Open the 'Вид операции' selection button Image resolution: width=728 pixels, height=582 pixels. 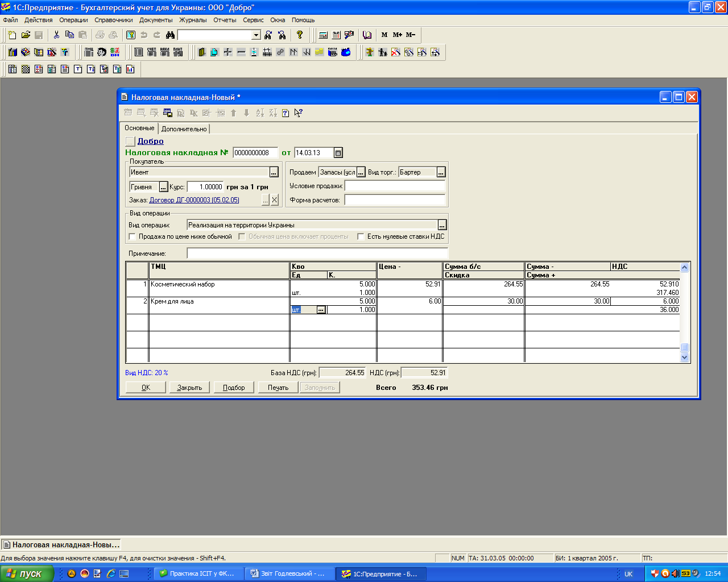point(442,225)
